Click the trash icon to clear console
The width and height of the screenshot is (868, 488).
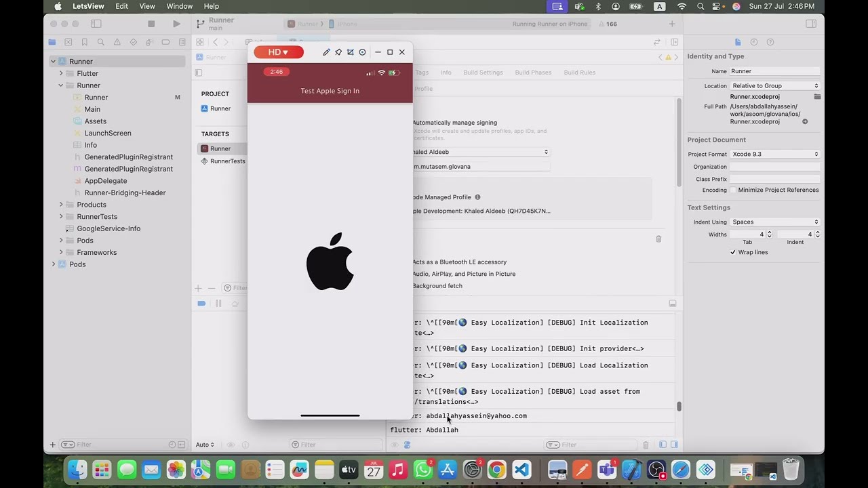[646, 445]
